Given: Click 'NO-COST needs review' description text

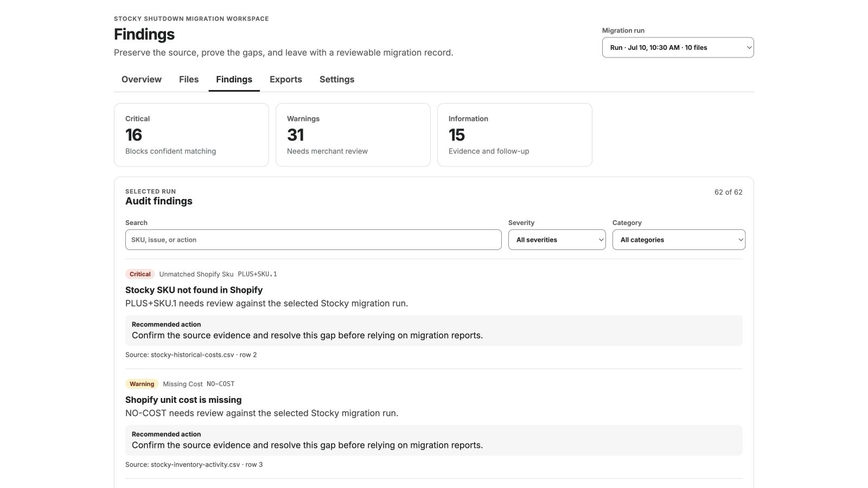Looking at the screenshot, I should tap(261, 413).
